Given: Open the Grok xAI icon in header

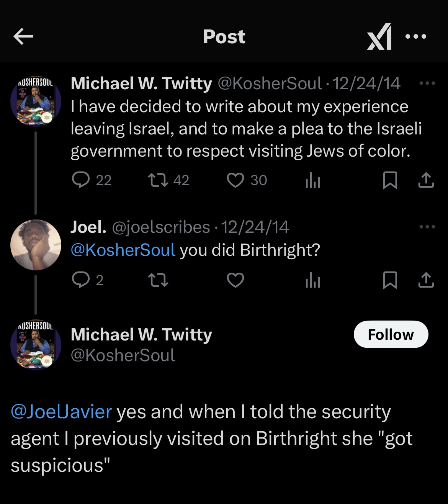Looking at the screenshot, I should pos(379,37).
